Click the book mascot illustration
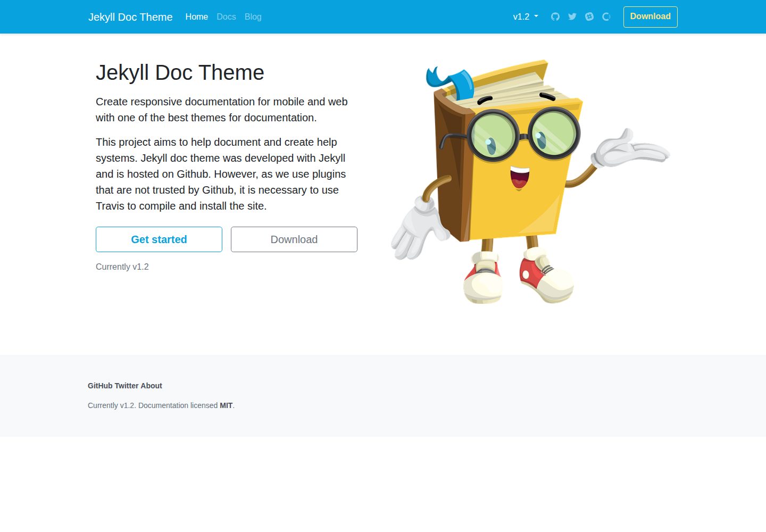The height and width of the screenshot is (532, 766). click(530, 181)
